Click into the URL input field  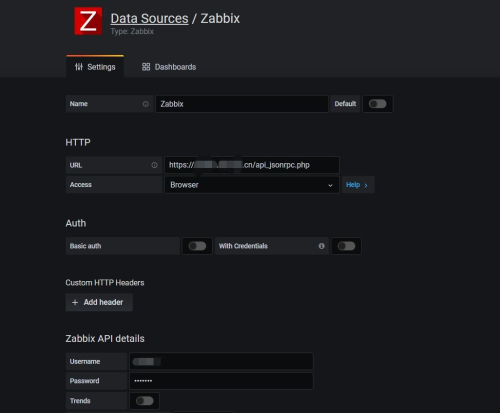[x=252, y=165]
